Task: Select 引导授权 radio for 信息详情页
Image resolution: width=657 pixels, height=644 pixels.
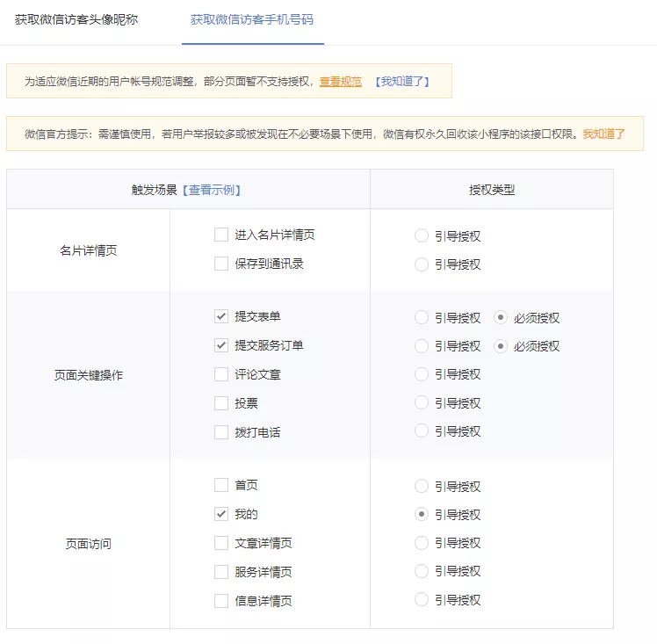Action: pos(421,599)
